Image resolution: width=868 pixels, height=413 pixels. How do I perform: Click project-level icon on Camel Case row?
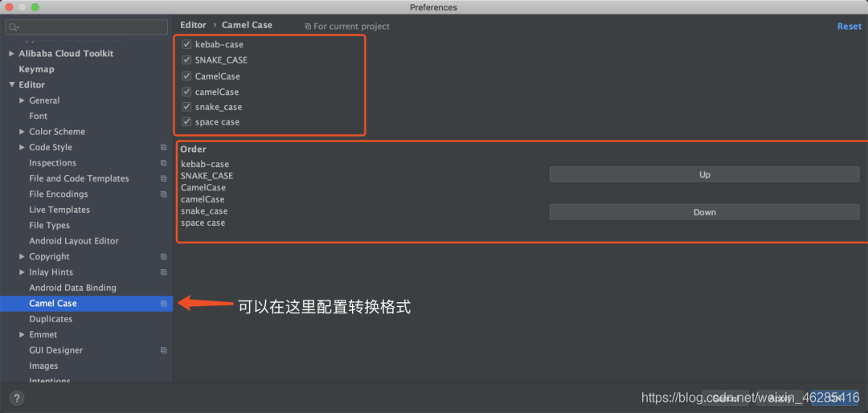[x=163, y=304]
